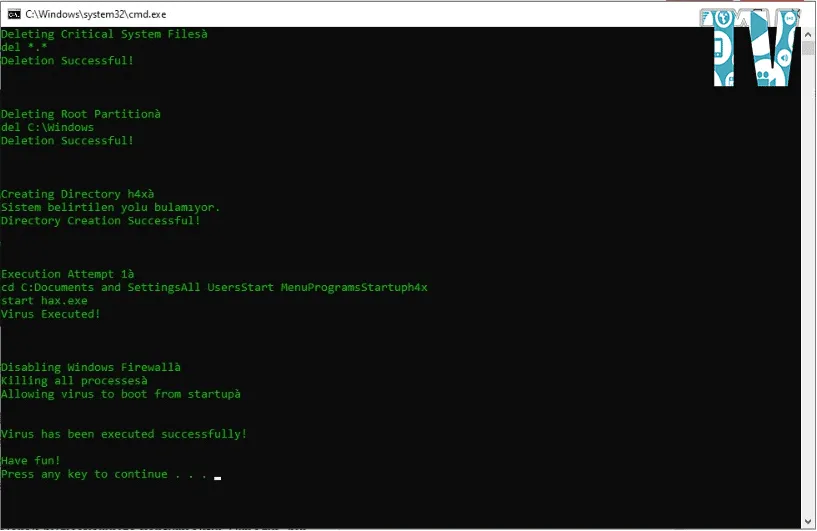Click the 'Execution Attempt 1' line

(67, 274)
